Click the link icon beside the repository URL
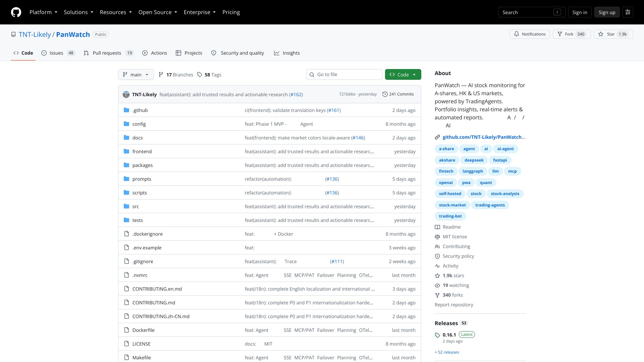Screen dimensions: 644x362 click(437, 137)
